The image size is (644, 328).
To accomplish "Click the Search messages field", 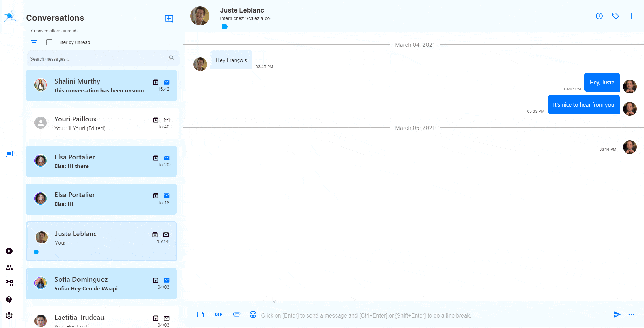I will pyautogui.click(x=103, y=58).
